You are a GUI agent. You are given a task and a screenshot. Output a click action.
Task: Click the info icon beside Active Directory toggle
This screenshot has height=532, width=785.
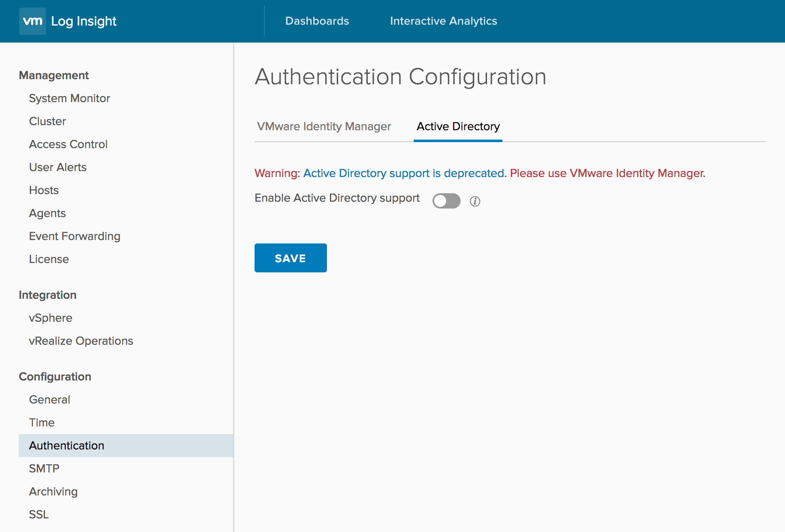coord(475,201)
